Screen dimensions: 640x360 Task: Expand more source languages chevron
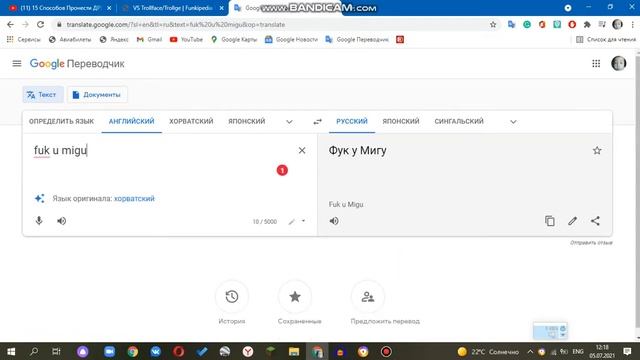pos(289,122)
